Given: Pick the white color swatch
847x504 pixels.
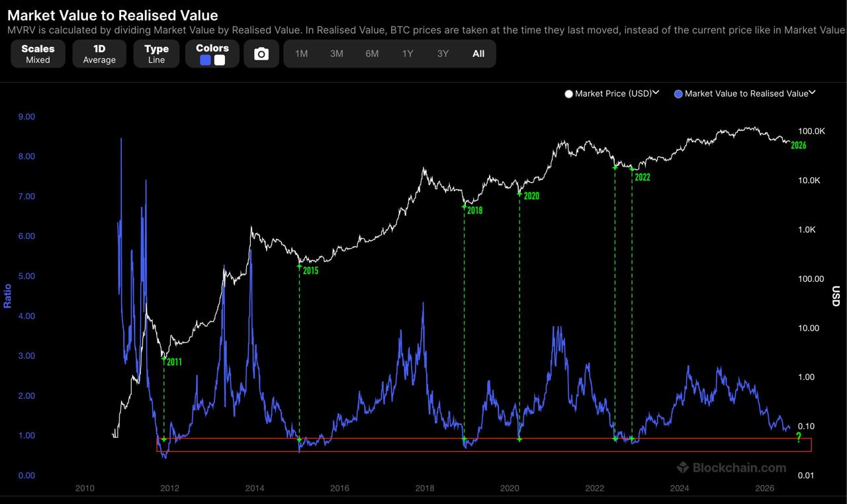Looking at the screenshot, I should [x=220, y=60].
